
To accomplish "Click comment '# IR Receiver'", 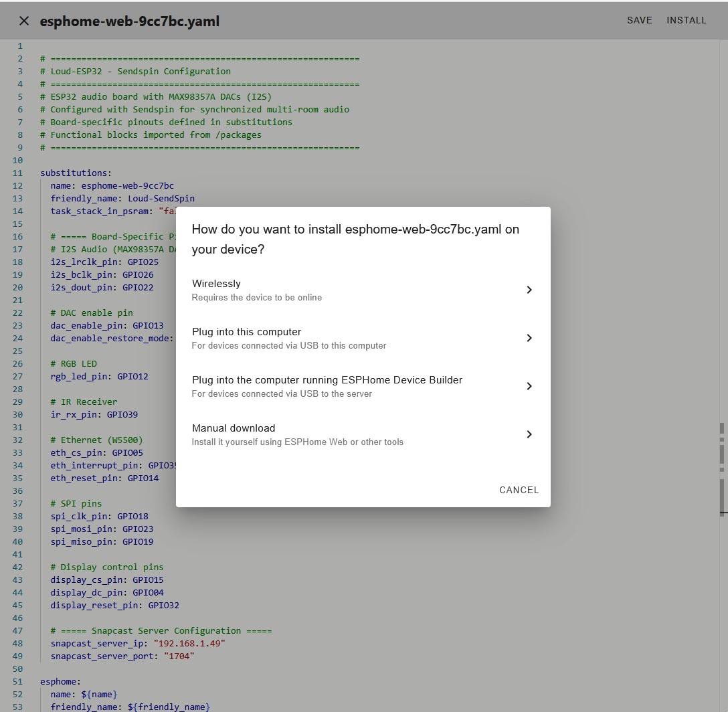I will pos(84,402).
